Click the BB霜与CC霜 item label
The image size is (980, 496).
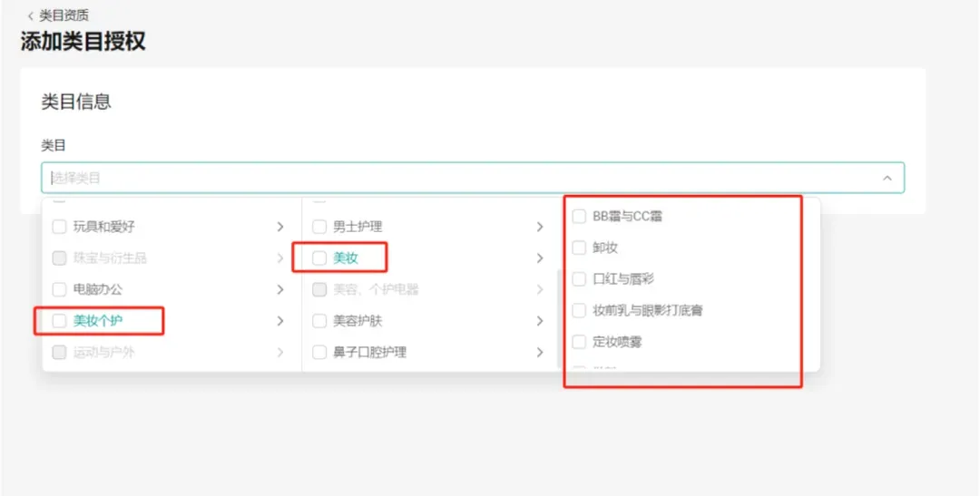628,216
